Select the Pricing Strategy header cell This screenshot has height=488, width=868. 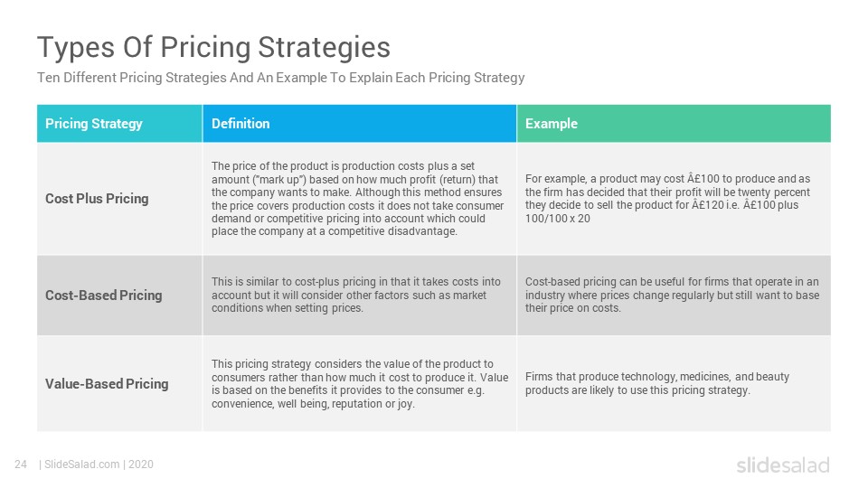pyautogui.click(x=119, y=124)
